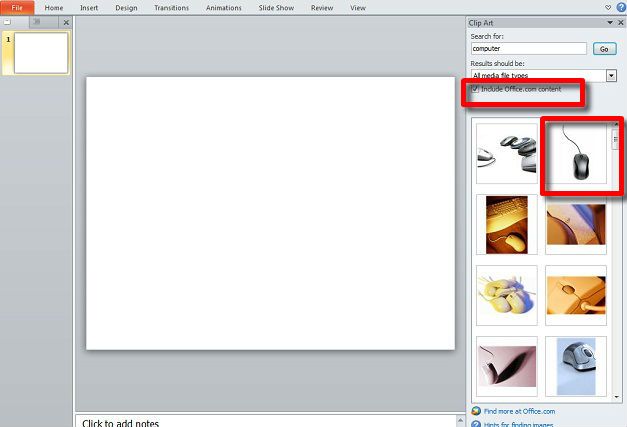Switch to the Animations tab
The width and height of the screenshot is (627, 427).
point(224,8)
